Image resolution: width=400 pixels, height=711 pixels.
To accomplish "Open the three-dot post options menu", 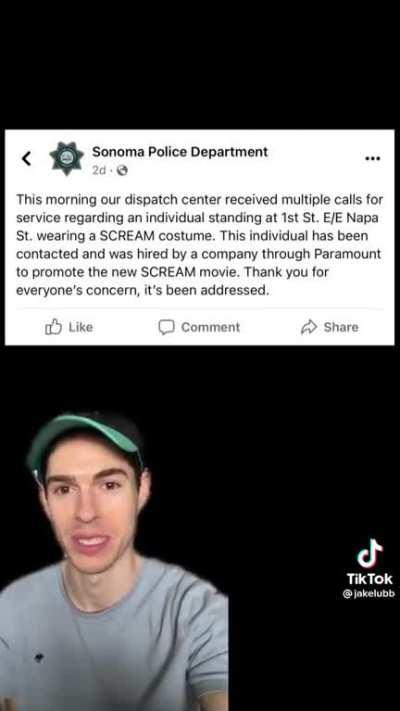I will tap(372, 159).
